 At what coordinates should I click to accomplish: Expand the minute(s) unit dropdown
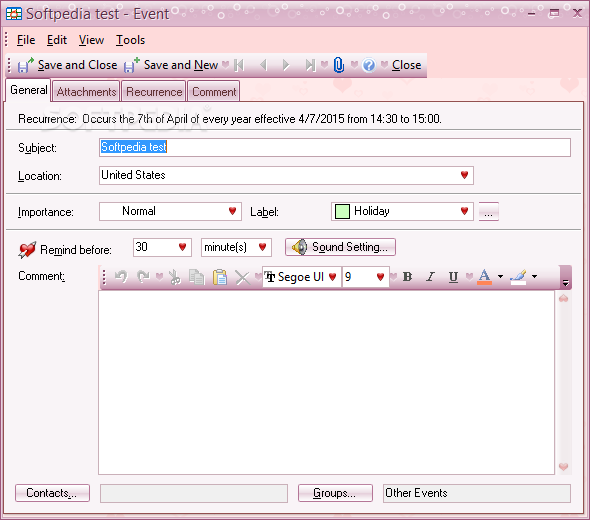(x=263, y=247)
